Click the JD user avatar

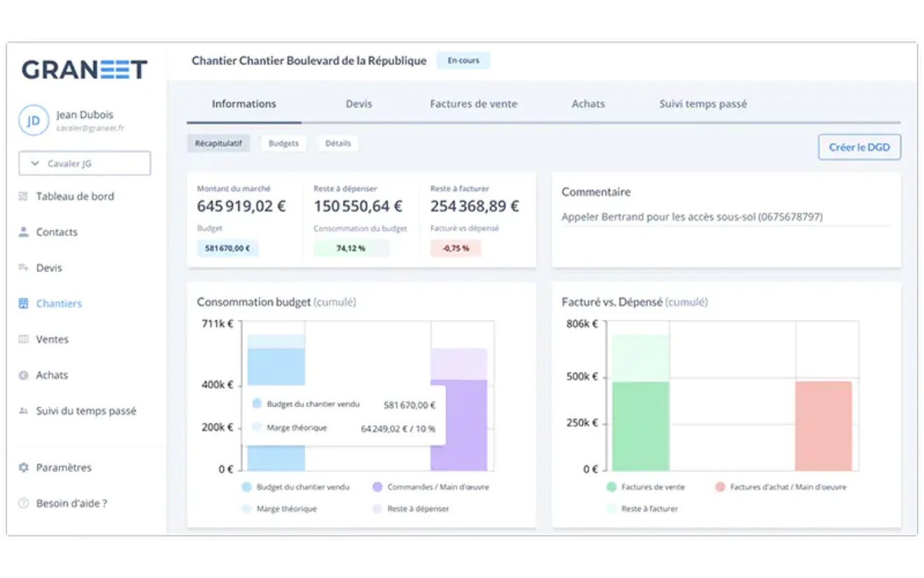pyautogui.click(x=33, y=121)
